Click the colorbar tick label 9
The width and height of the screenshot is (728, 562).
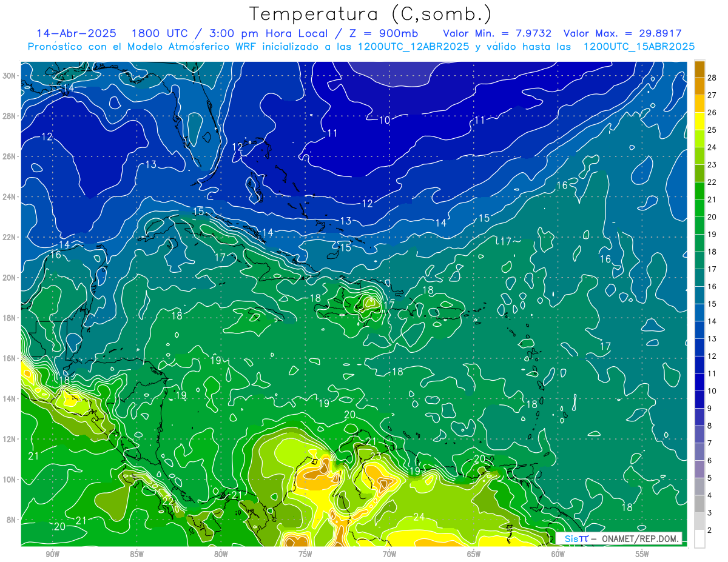pyautogui.click(x=710, y=409)
